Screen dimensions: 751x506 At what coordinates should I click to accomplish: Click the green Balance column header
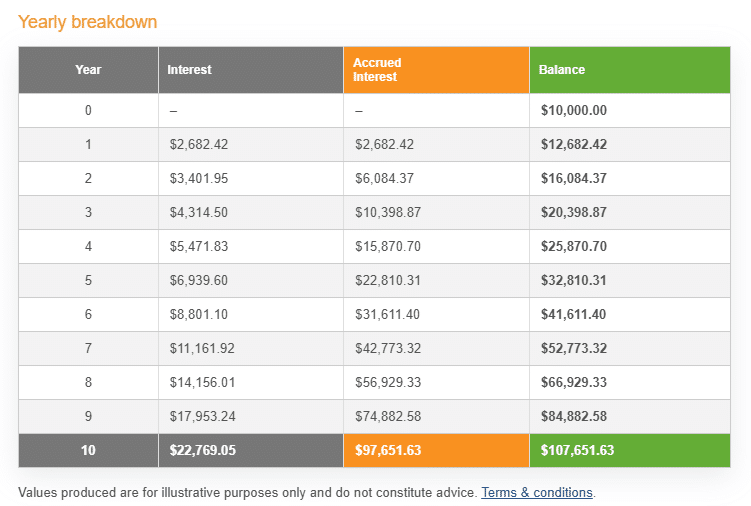click(x=562, y=70)
